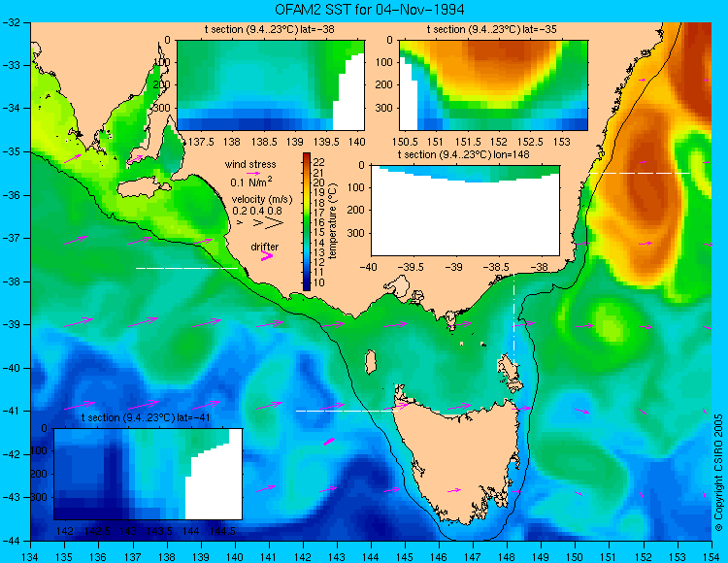Click the 154 label on main longitude axis
This screenshot has width=728, height=563.
(711, 557)
